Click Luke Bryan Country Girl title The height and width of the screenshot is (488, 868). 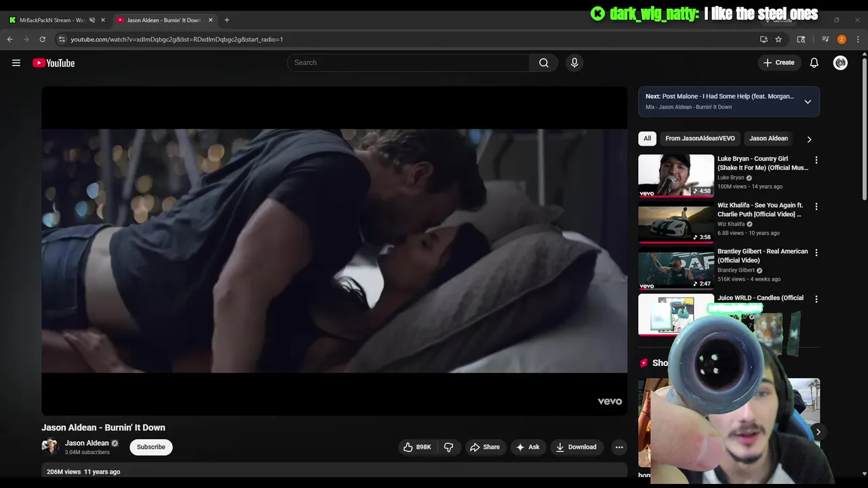(x=763, y=163)
